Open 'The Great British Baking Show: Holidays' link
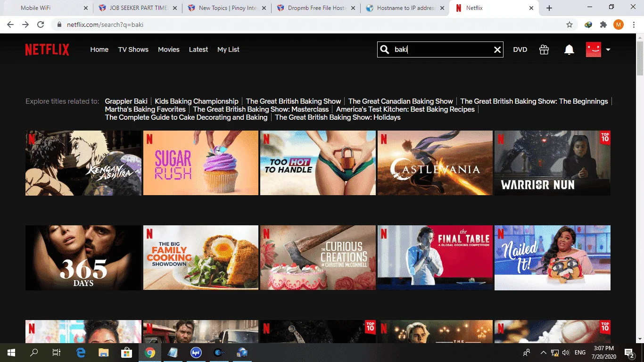644x362 pixels. pyautogui.click(x=338, y=117)
